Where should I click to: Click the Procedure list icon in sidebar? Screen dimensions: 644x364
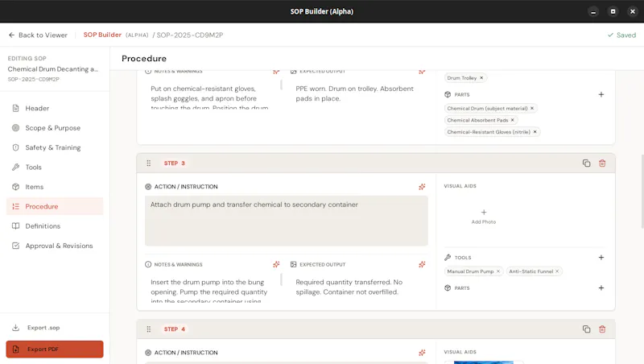click(15, 206)
